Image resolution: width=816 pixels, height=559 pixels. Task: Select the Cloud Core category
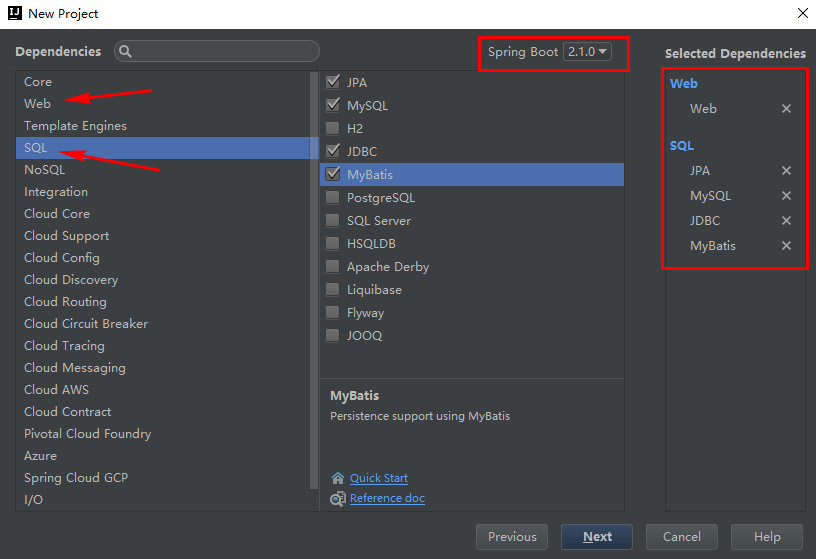coord(163,213)
